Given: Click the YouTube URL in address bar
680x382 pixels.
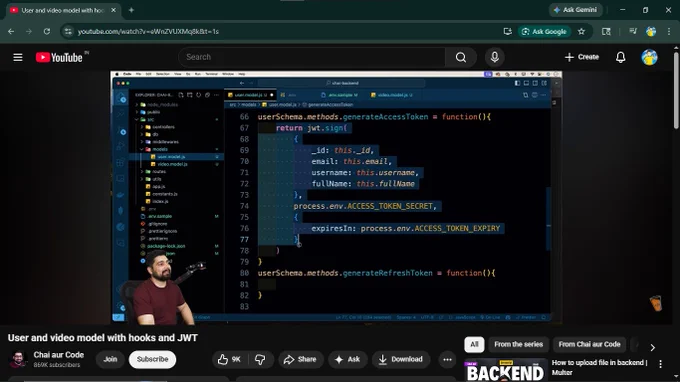Looking at the screenshot, I should click(x=148, y=32).
